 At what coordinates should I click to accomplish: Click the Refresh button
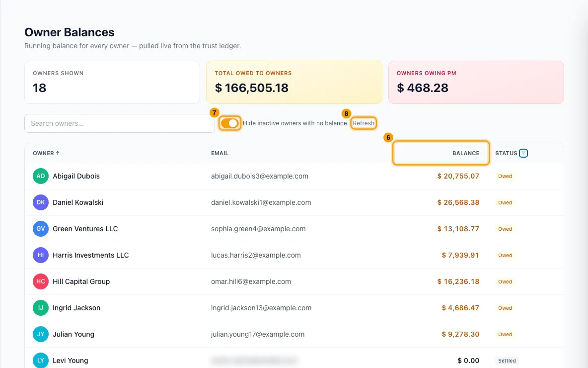[364, 123]
